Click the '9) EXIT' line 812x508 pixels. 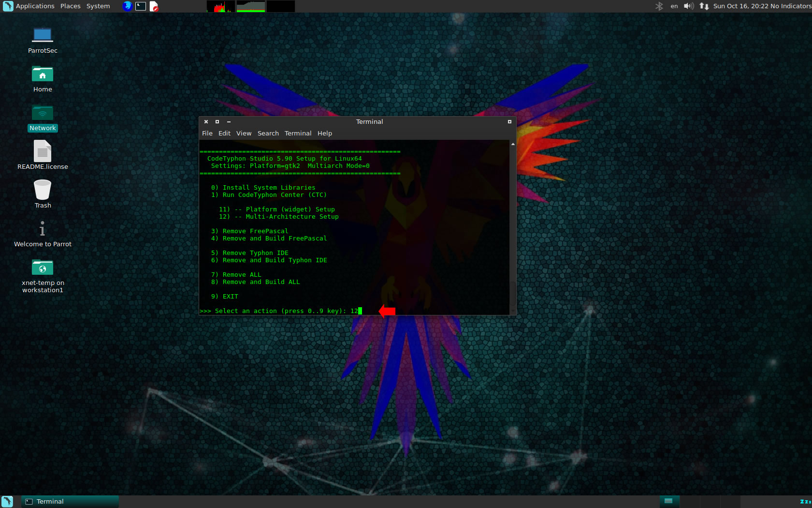point(224,297)
